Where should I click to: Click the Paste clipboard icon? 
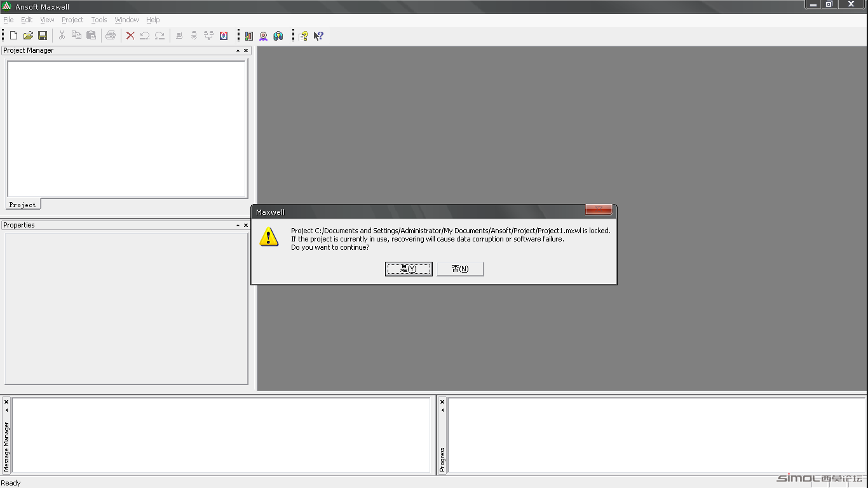(91, 36)
